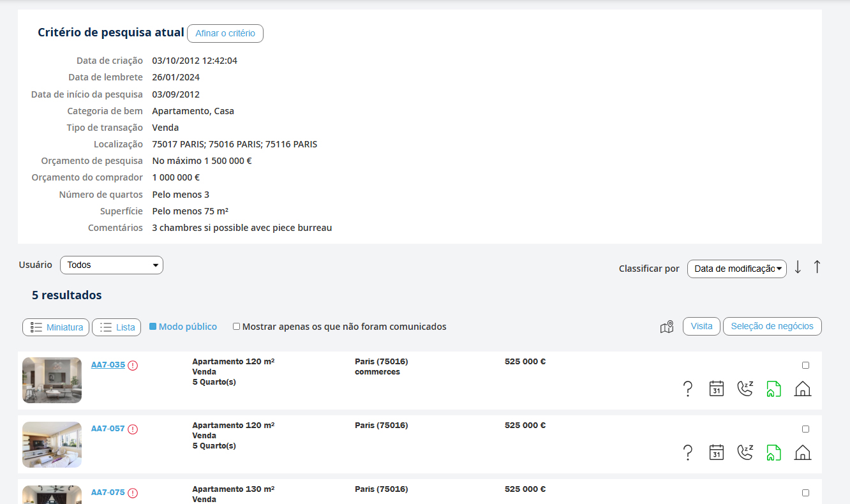850x504 pixels.
Task: Open the calendar icon for AA7-035
Action: tap(717, 389)
